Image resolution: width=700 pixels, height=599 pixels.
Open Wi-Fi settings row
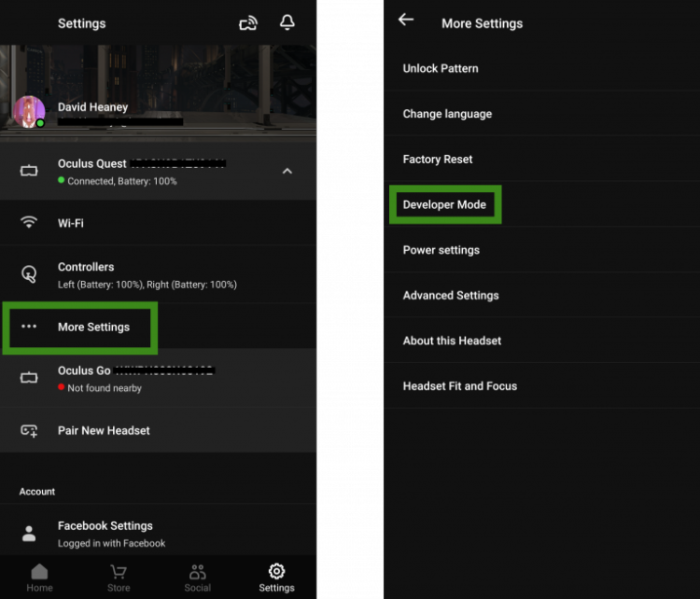point(158,223)
